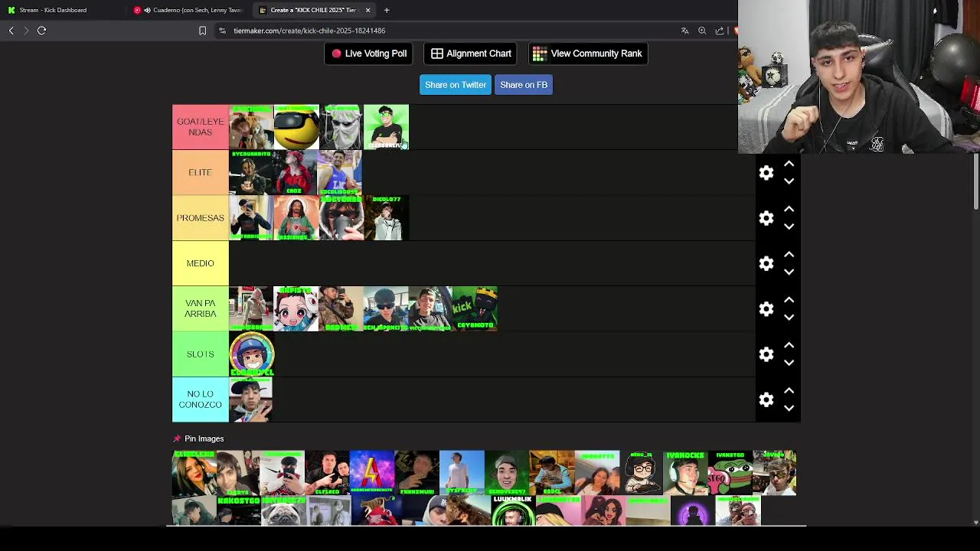Click light-orange PROMESAS tier label
The height and width of the screenshot is (551, 980).
click(x=201, y=218)
